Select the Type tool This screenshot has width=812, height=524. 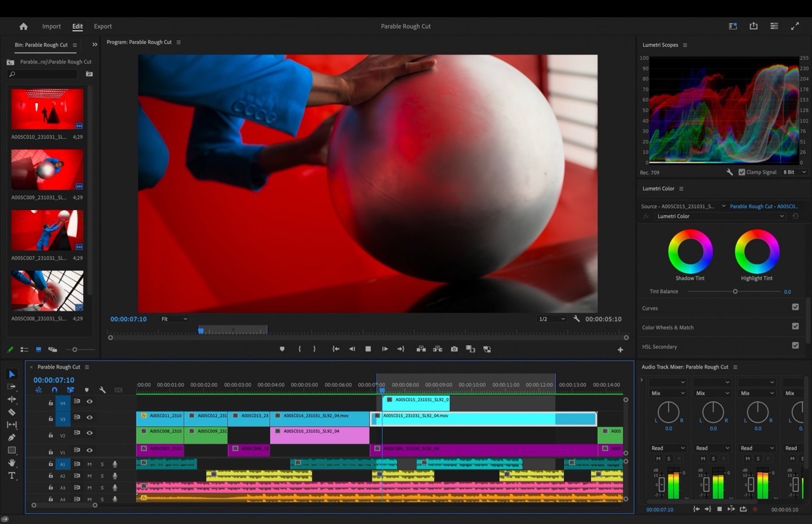click(x=11, y=476)
